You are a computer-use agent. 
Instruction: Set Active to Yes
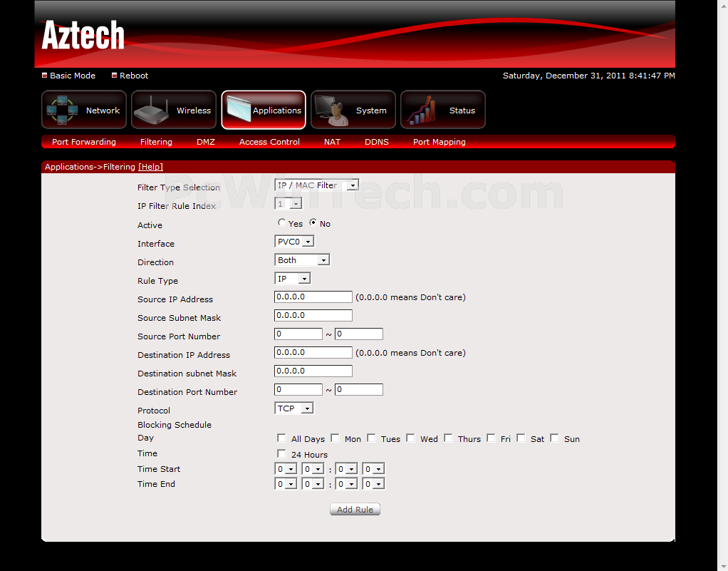(x=281, y=222)
